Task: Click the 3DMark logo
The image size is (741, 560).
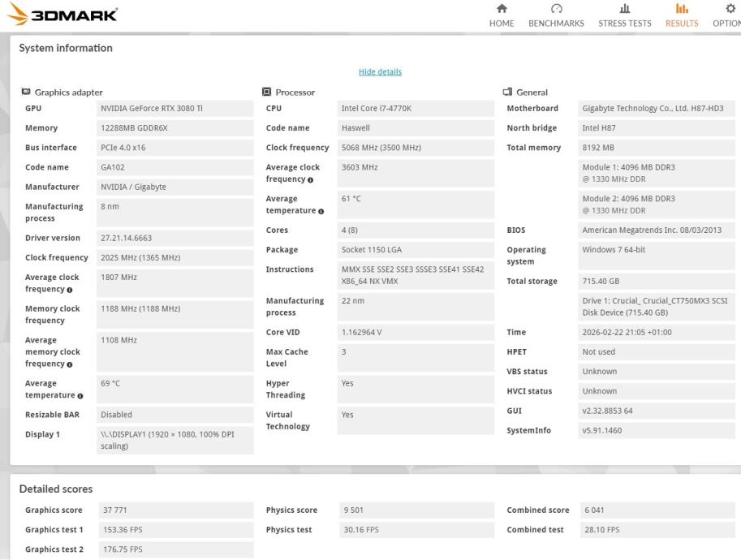Action: pyautogui.click(x=62, y=14)
